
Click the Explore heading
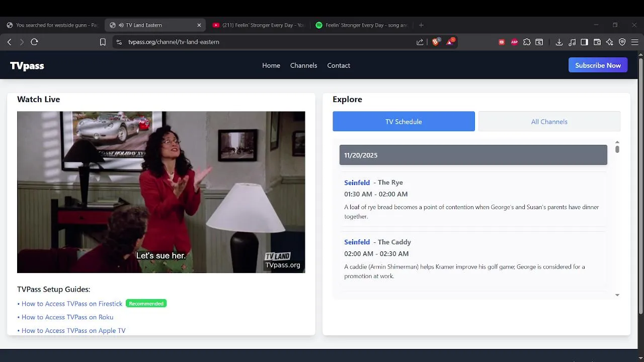347,100
